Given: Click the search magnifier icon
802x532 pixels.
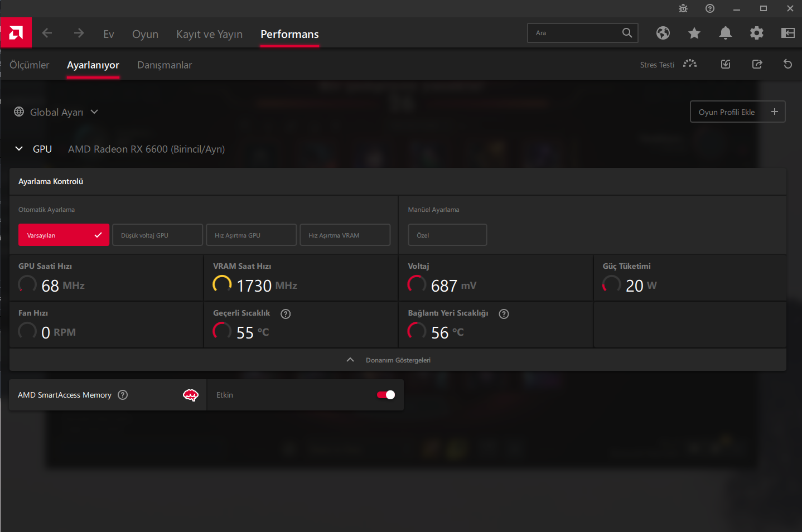Looking at the screenshot, I should (x=627, y=33).
